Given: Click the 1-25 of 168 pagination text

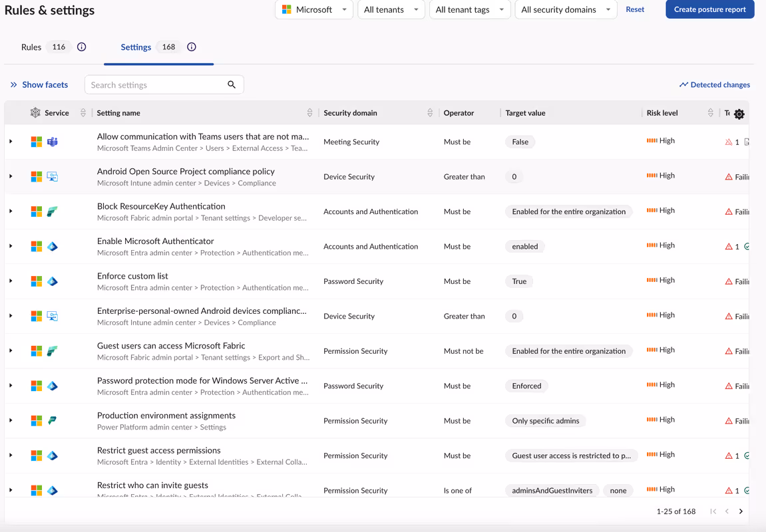Looking at the screenshot, I should (675, 511).
